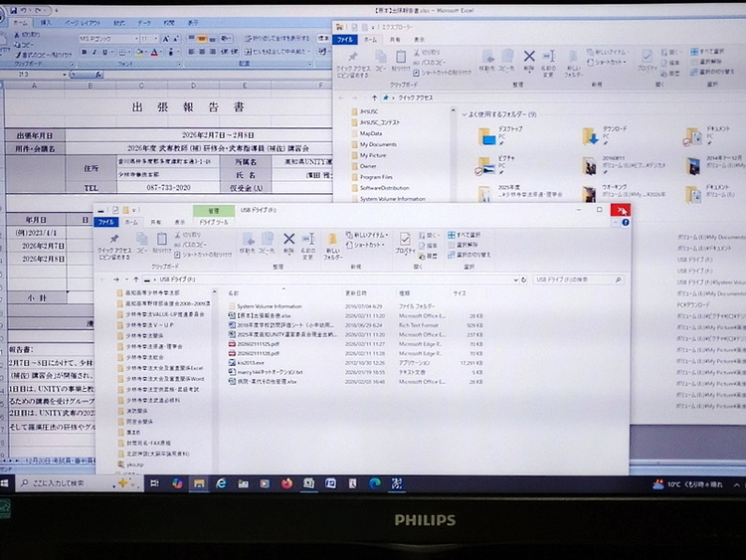Click Merge and Center button in Excel ribbon
The width and height of the screenshot is (746, 560).
click(x=276, y=52)
